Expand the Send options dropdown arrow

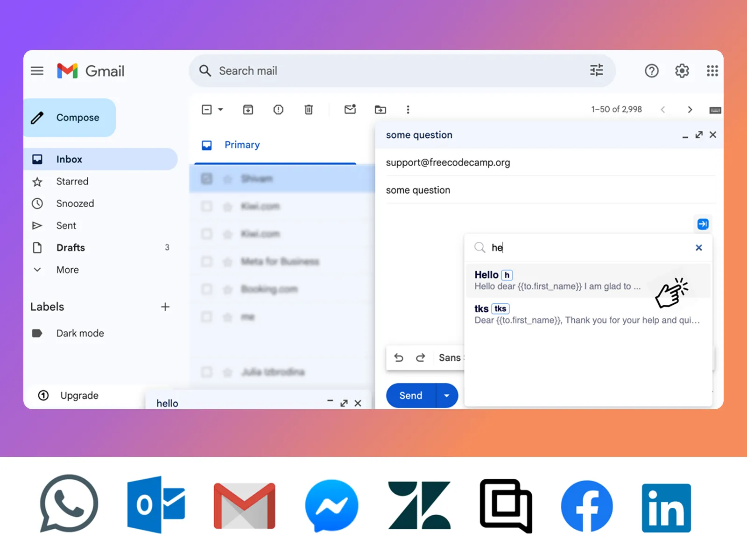click(x=447, y=396)
